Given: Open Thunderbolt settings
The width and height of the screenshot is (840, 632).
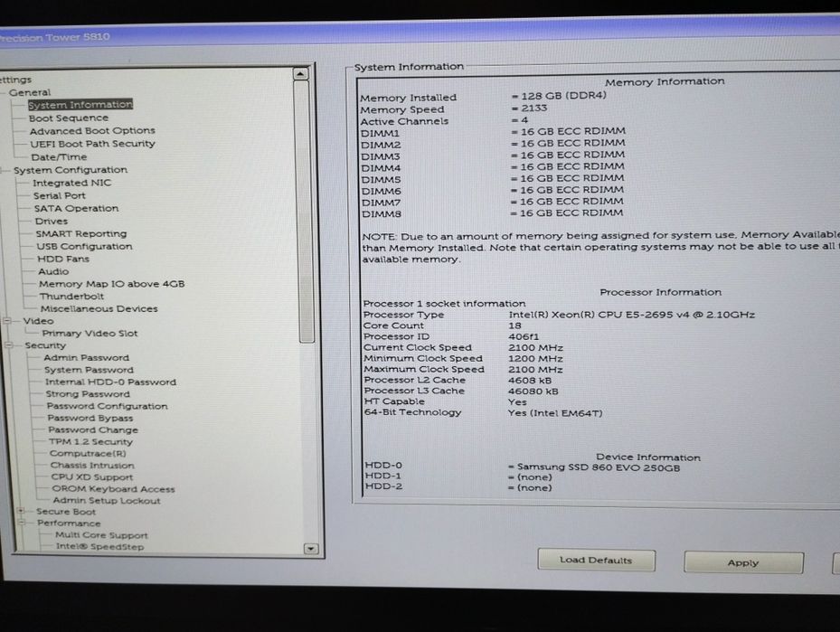Looking at the screenshot, I should (x=71, y=297).
